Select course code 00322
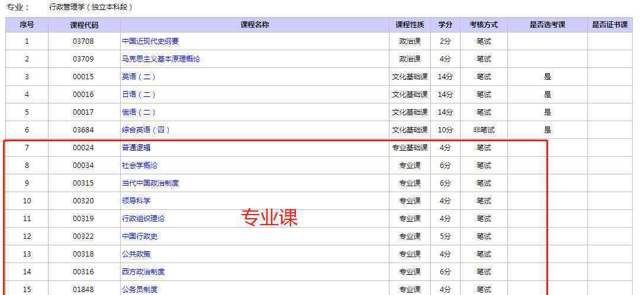Screen dimensions: 644x295 (x=83, y=236)
